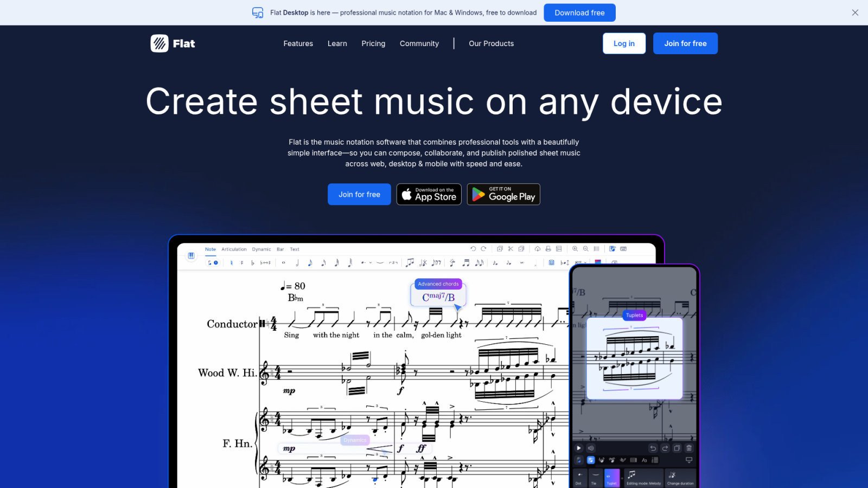Screen dimensions: 868x488
Task: Click Undo in the phone mockup toolbar
Action: click(653, 448)
